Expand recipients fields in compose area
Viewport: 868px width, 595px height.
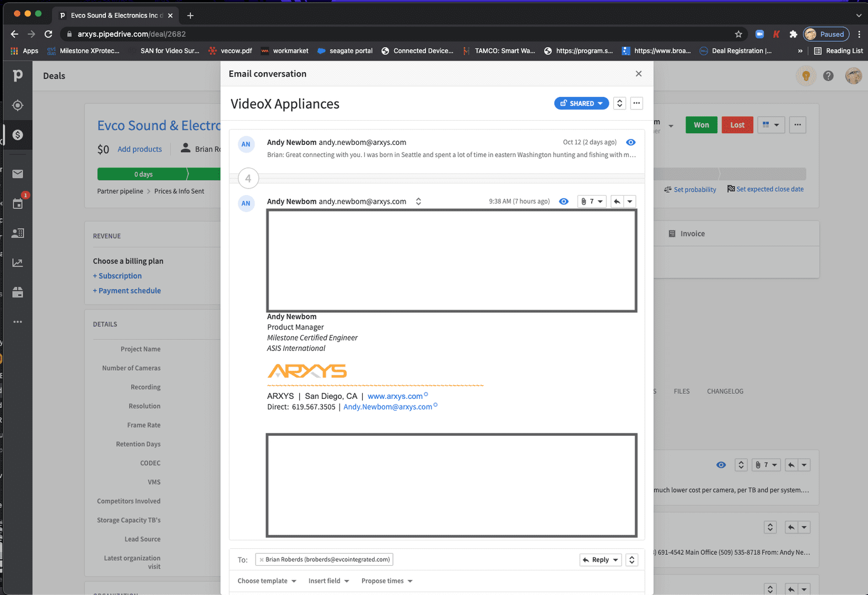point(632,560)
